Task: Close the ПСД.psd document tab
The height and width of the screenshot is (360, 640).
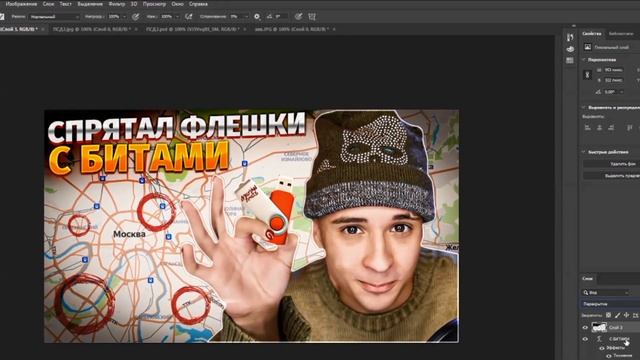Action: click(x=244, y=29)
